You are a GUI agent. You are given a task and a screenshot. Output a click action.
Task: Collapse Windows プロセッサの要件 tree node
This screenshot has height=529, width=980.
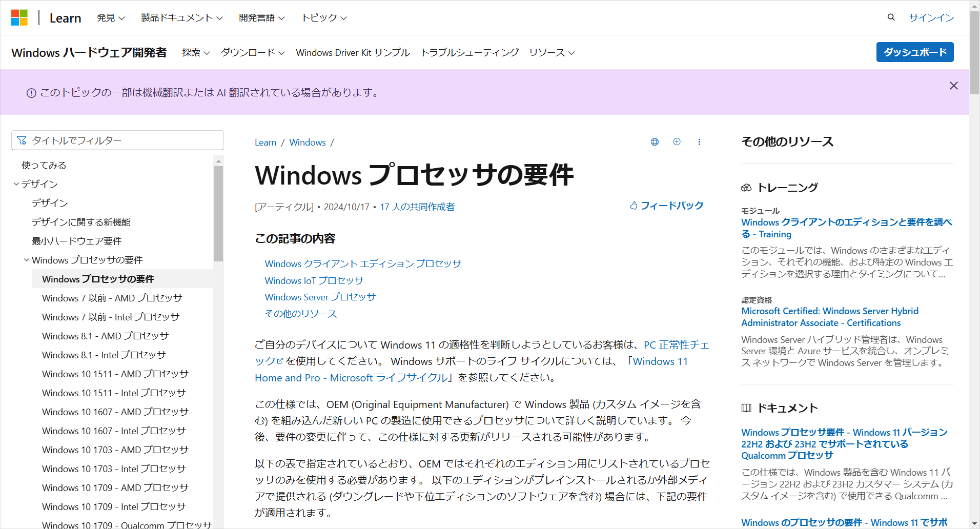[27, 260]
